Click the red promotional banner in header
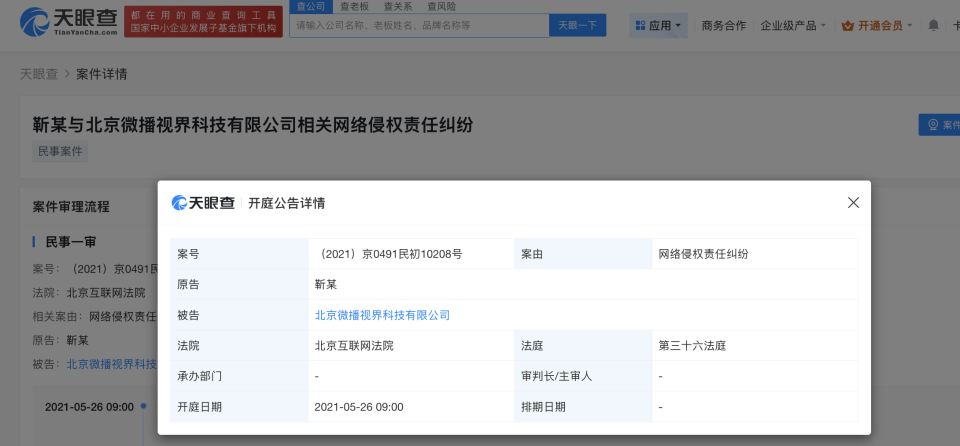Screen dimensions: 960x446 tap(203, 21)
